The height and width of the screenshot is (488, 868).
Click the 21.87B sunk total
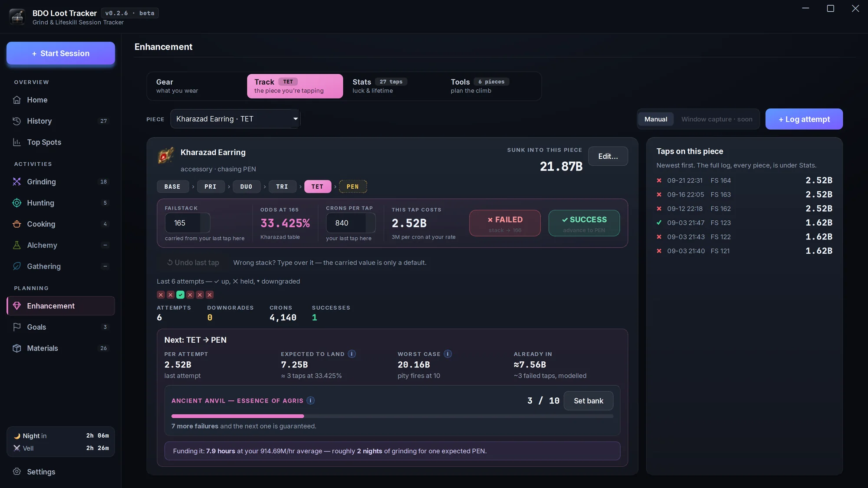click(x=561, y=167)
